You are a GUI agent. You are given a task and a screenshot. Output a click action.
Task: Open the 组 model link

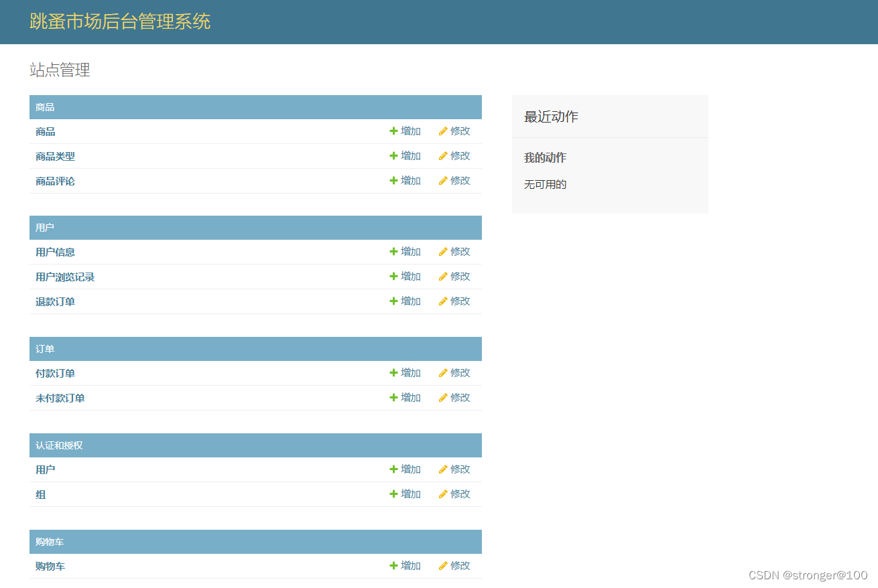pyautogui.click(x=41, y=495)
